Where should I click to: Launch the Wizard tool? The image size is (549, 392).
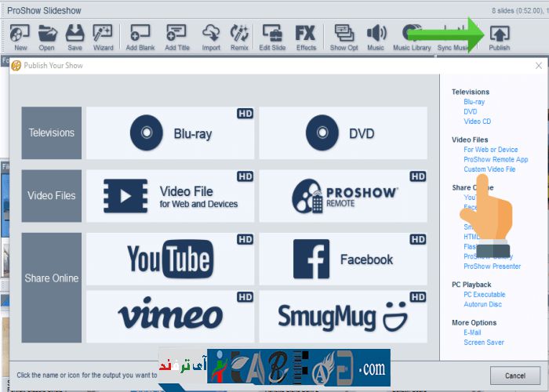coord(103,36)
